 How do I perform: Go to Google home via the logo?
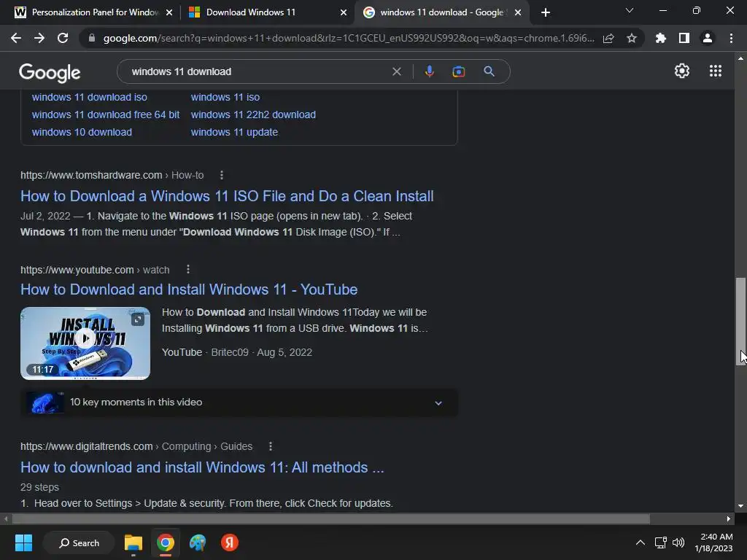pos(50,72)
